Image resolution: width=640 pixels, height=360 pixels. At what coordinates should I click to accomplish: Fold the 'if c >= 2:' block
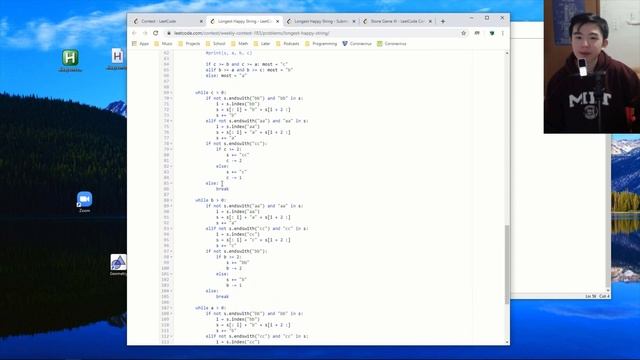click(171, 149)
